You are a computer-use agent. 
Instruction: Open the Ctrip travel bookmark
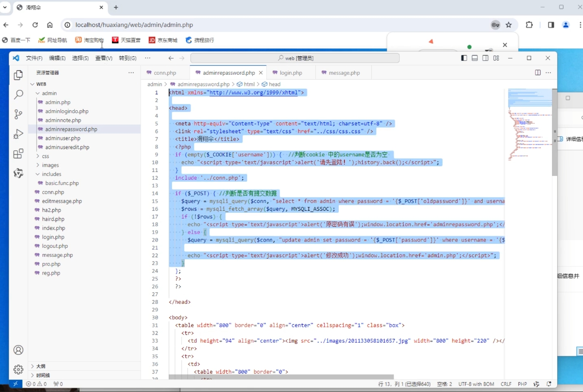coord(200,40)
